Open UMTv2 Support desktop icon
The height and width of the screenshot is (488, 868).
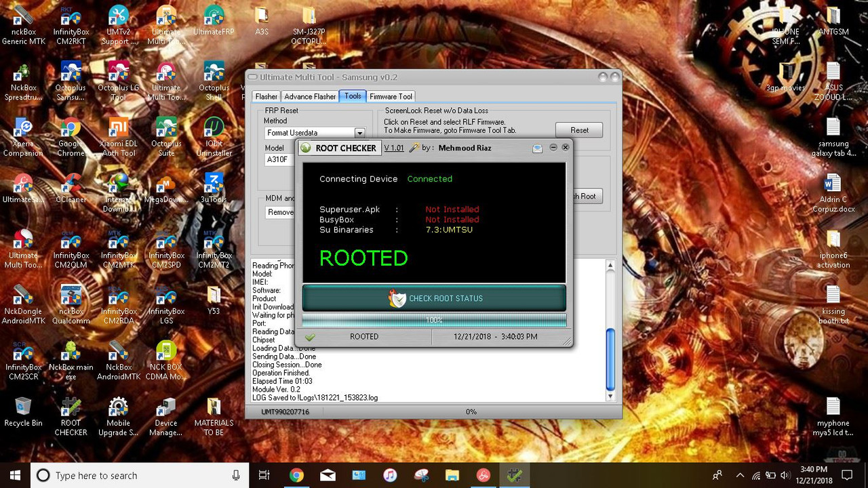118,26
